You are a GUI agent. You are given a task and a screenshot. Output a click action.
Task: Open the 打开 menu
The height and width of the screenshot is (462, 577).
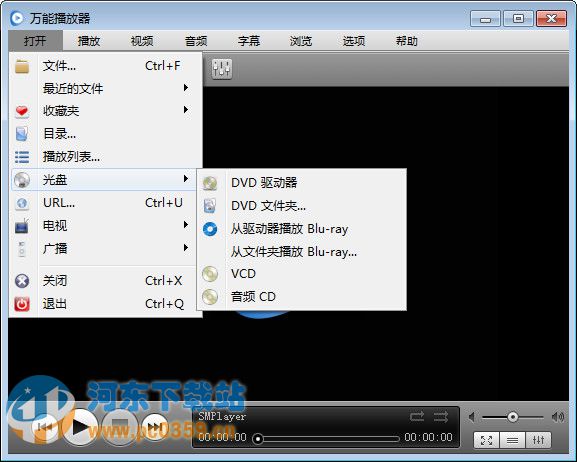[x=35, y=40]
